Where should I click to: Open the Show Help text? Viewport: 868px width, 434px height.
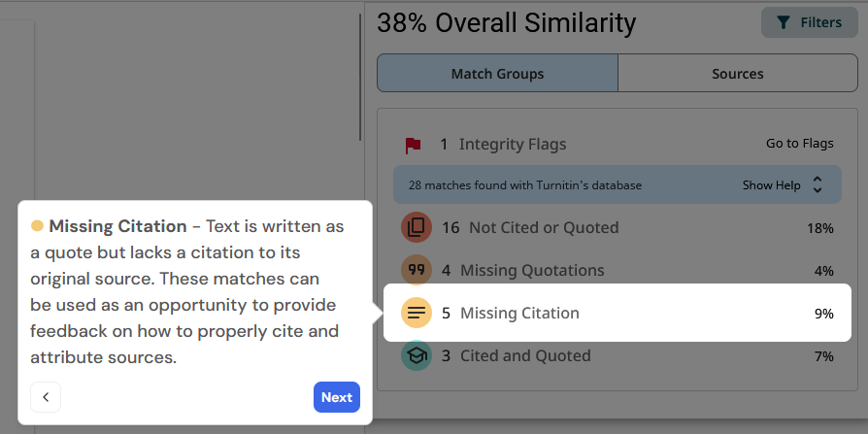(x=771, y=184)
